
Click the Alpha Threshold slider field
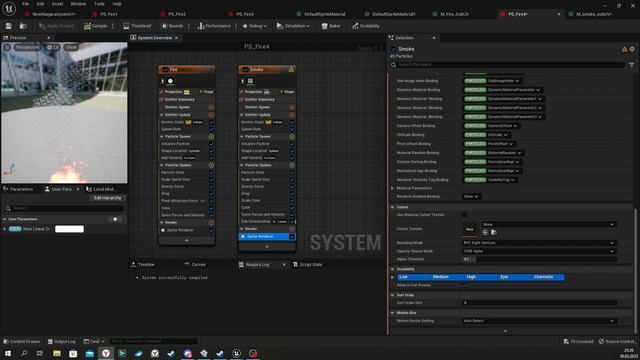coord(539,259)
